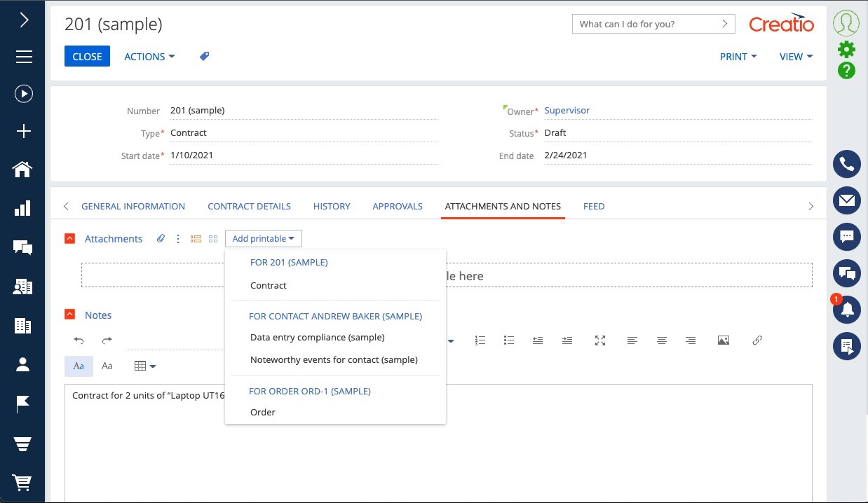Switch to the Contract Details tab
This screenshot has width=868, height=503.
click(x=249, y=207)
